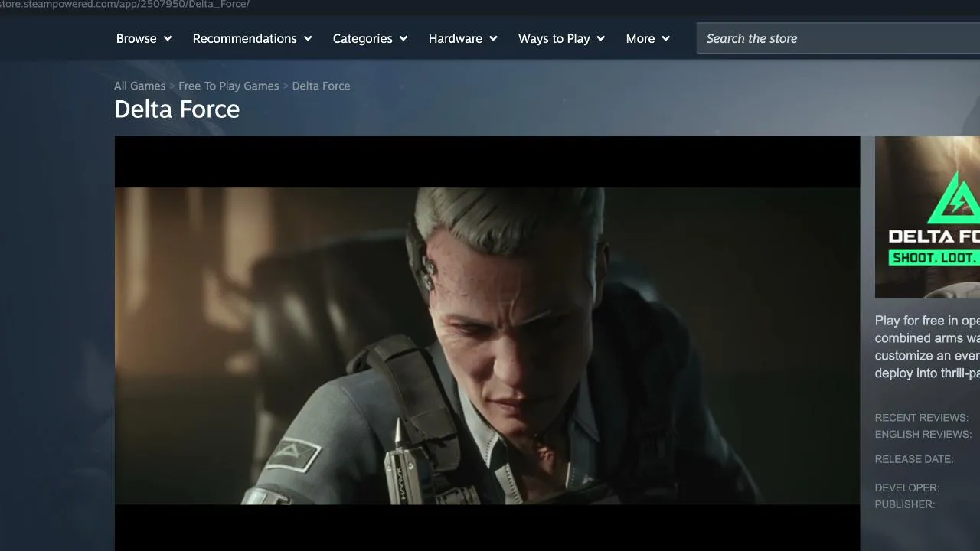Expand the Categories dropdown chevron

(403, 39)
